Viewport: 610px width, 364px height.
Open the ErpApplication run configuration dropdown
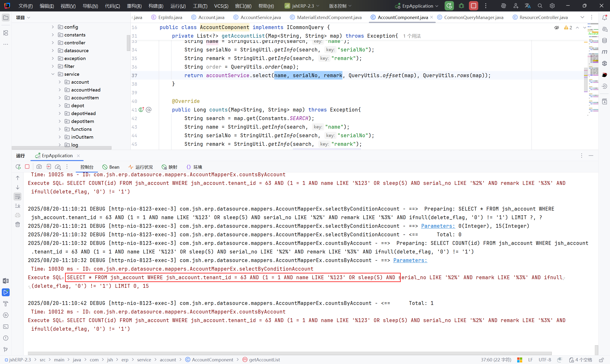(417, 6)
